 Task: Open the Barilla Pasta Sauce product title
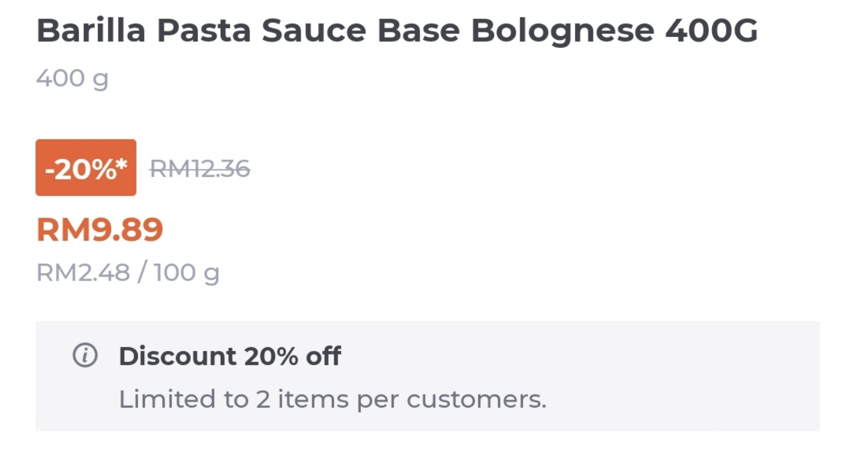pyautogui.click(x=397, y=31)
